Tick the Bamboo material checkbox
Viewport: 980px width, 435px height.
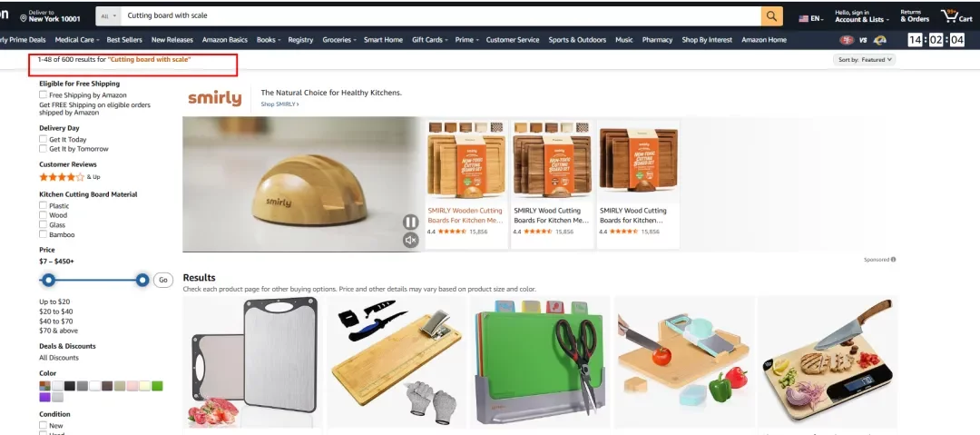pyautogui.click(x=44, y=234)
